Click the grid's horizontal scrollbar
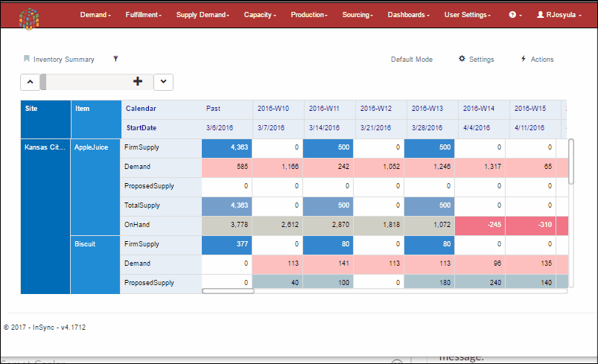The width and height of the screenshot is (598, 364). [x=228, y=291]
